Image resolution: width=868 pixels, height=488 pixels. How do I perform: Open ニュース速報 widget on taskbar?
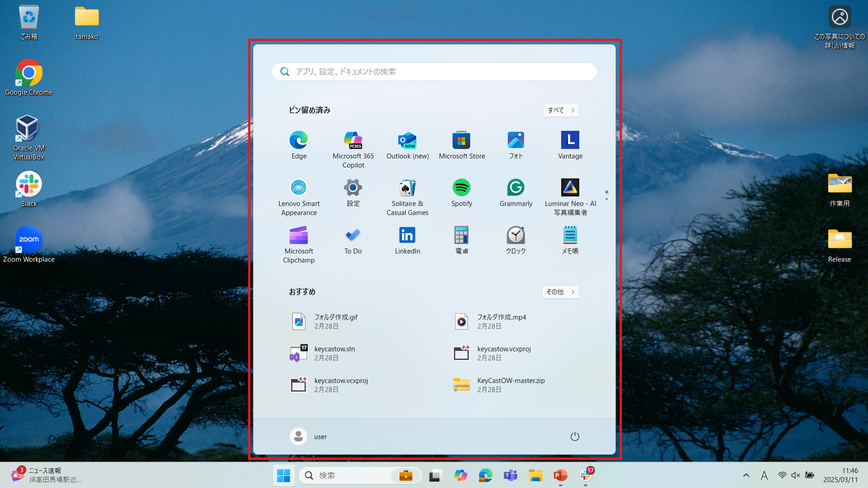pyautogui.click(x=47, y=475)
